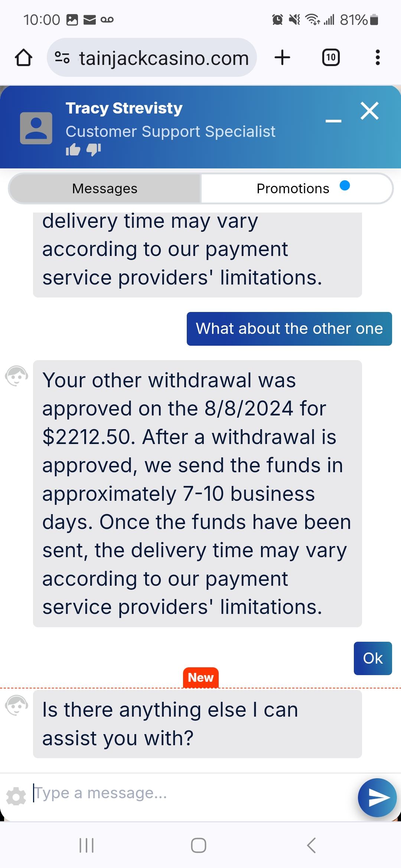Open site info icon in address bar
401x868 pixels.
[x=62, y=58]
